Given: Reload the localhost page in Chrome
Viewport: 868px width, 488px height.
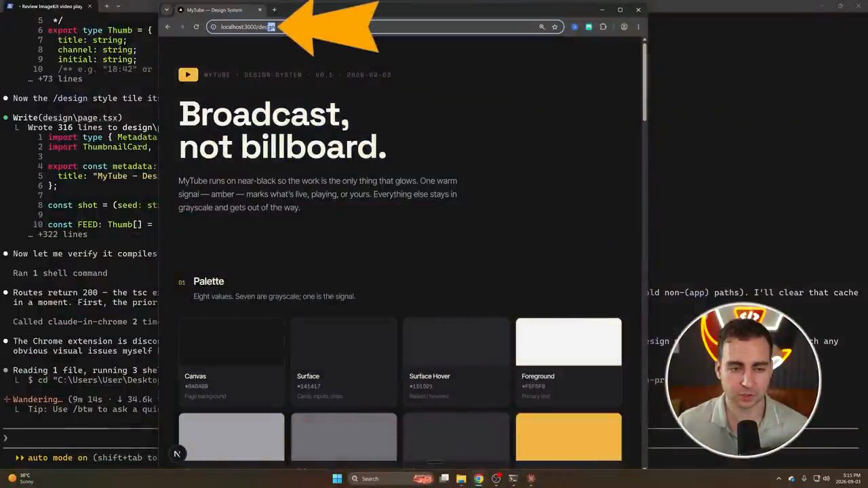Looking at the screenshot, I should 196,27.
